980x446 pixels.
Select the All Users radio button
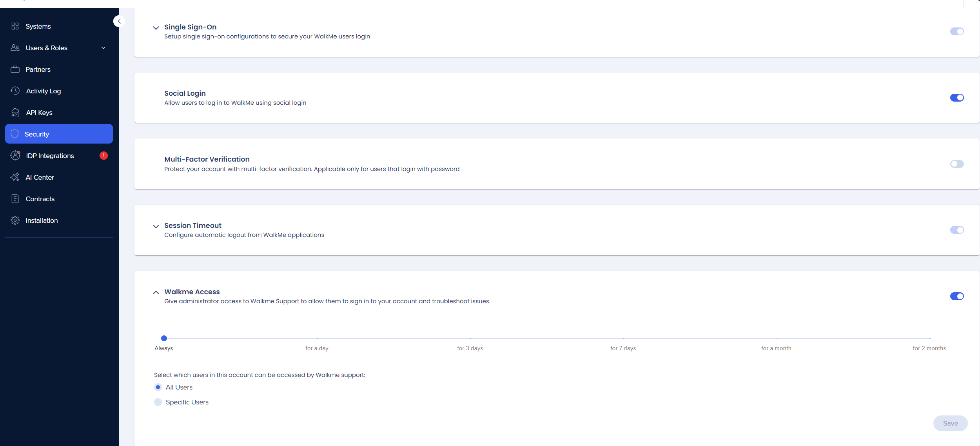(x=158, y=387)
